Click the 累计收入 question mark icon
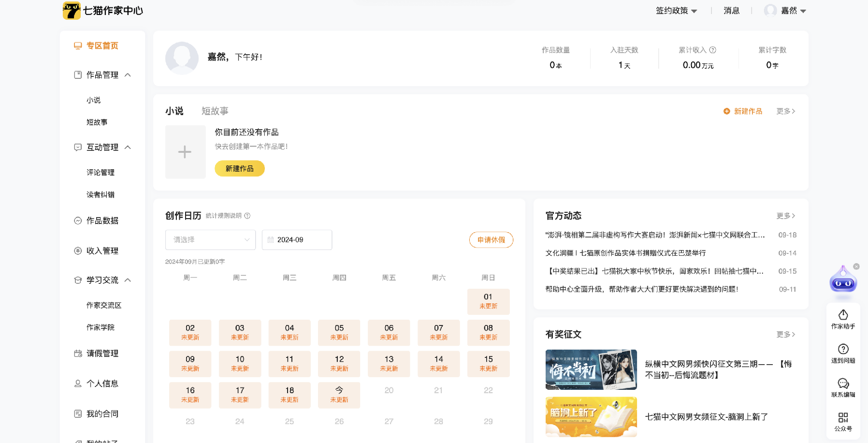The width and height of the screenshot is (868, 443). pyautogui.click(x=712, y=50)
